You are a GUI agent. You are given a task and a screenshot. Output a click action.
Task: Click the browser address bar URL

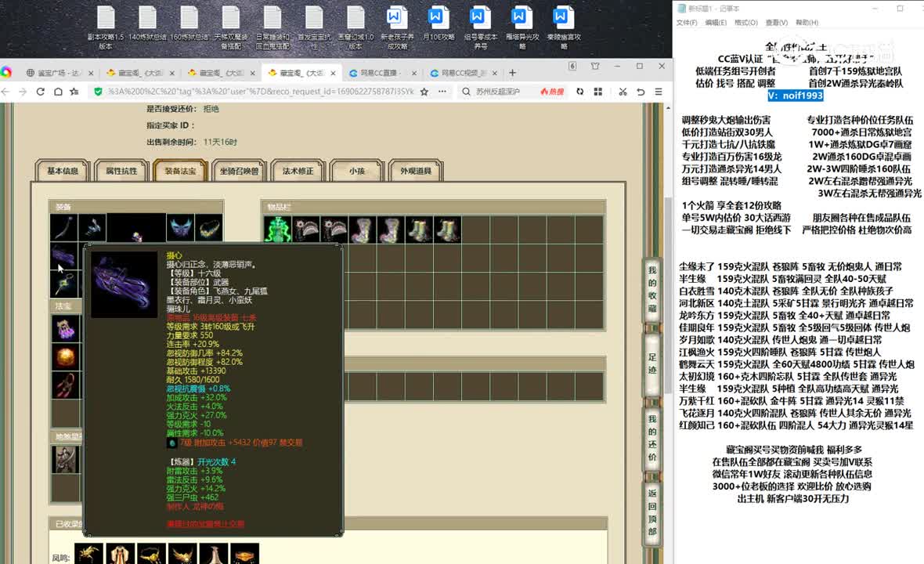pos(261,92)
